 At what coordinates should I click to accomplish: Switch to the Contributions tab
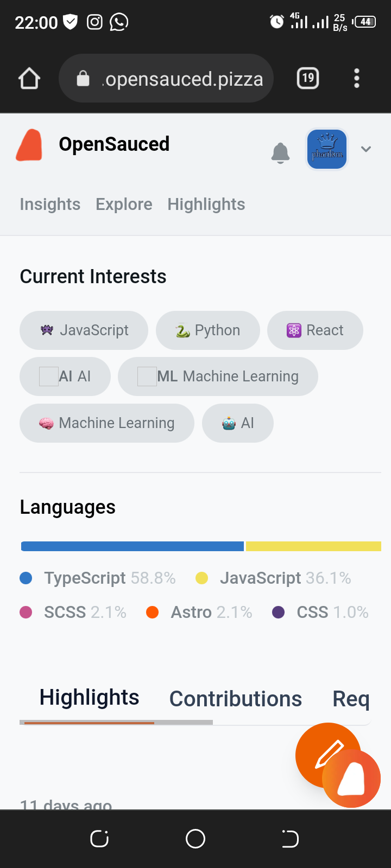(235, 699)
